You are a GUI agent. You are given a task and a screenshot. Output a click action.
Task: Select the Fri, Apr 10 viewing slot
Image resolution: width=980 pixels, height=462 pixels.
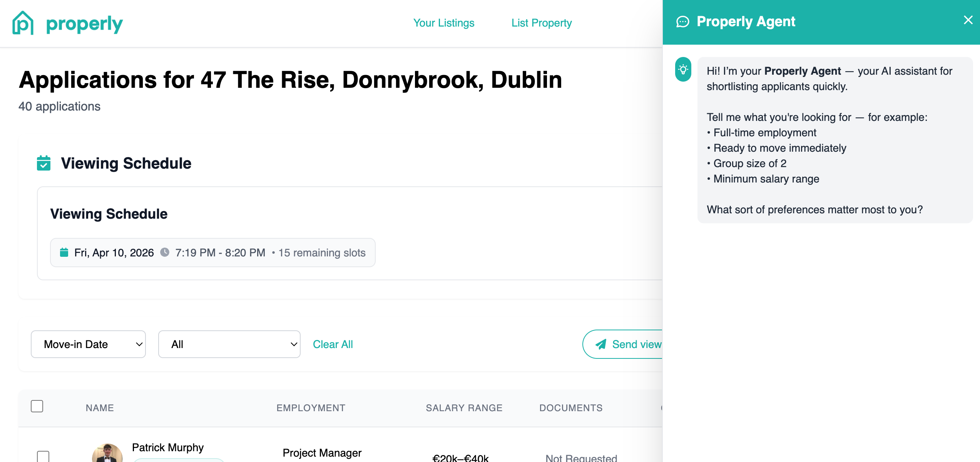(212, 253)
